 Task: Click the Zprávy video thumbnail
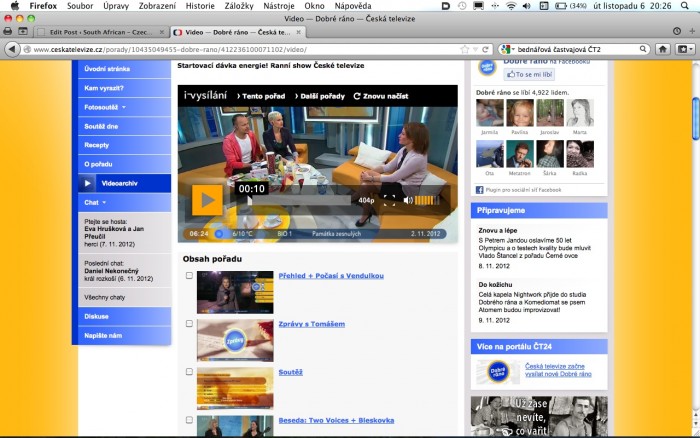click(x=235, y=340)
